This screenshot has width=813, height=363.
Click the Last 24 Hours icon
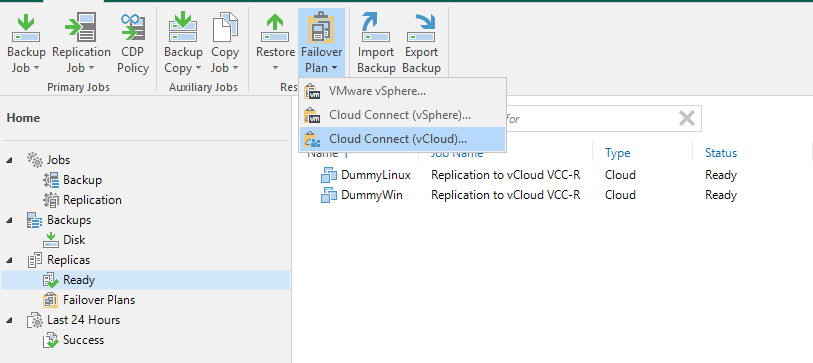point(35,320)
